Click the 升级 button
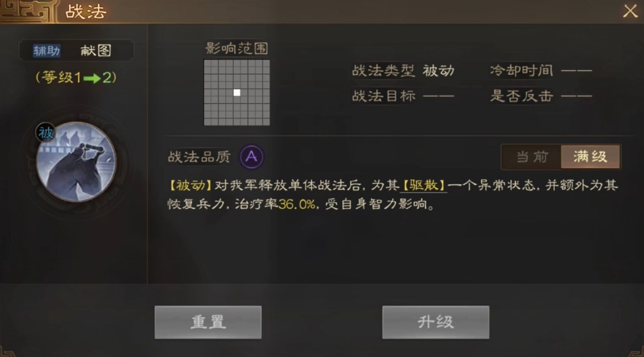Viewport: 644px width, 357px height. [x=436, y=322]
